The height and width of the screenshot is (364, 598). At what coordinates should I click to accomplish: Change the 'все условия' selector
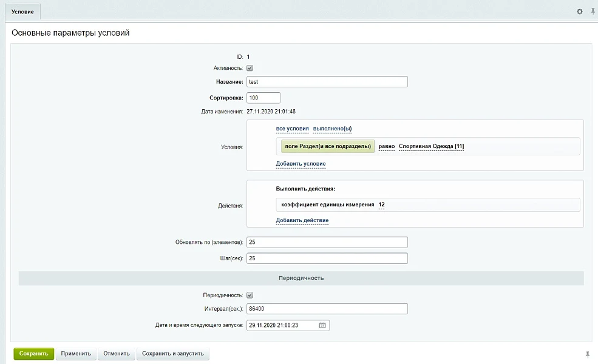[x=292, y=129]
